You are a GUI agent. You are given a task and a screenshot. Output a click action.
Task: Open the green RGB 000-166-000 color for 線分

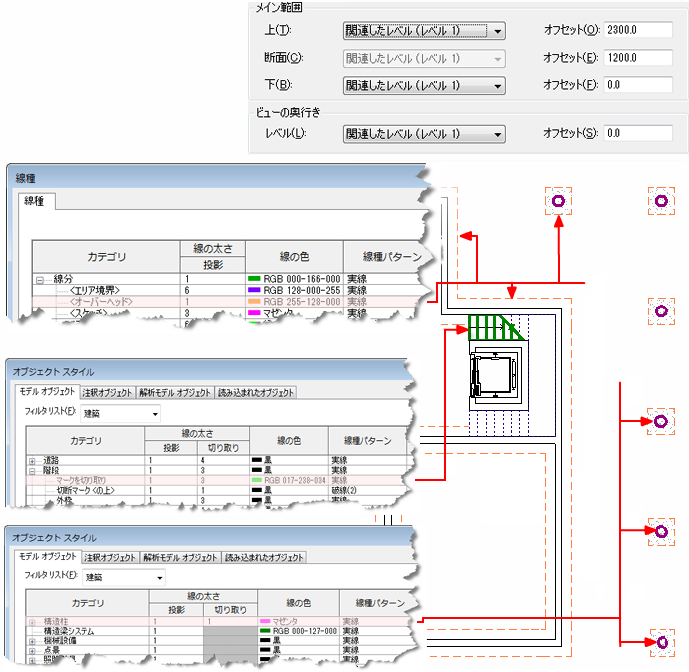(294, 279)
